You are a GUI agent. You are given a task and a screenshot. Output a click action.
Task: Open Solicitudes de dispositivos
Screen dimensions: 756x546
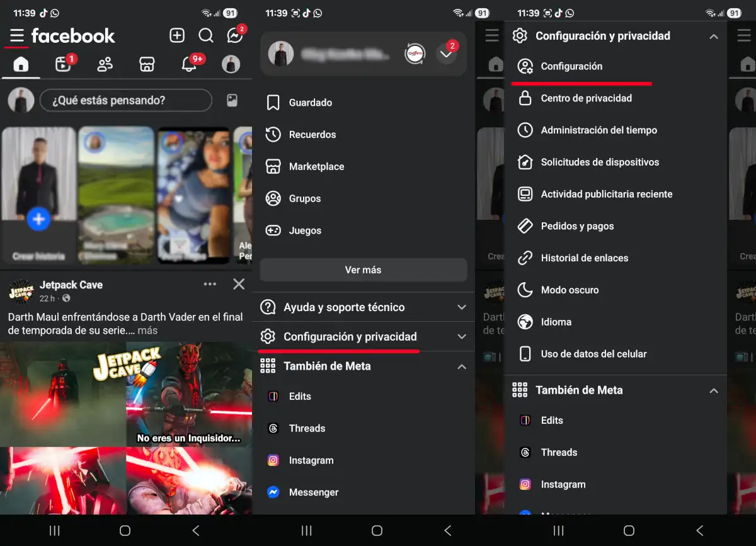click(616, 162)
